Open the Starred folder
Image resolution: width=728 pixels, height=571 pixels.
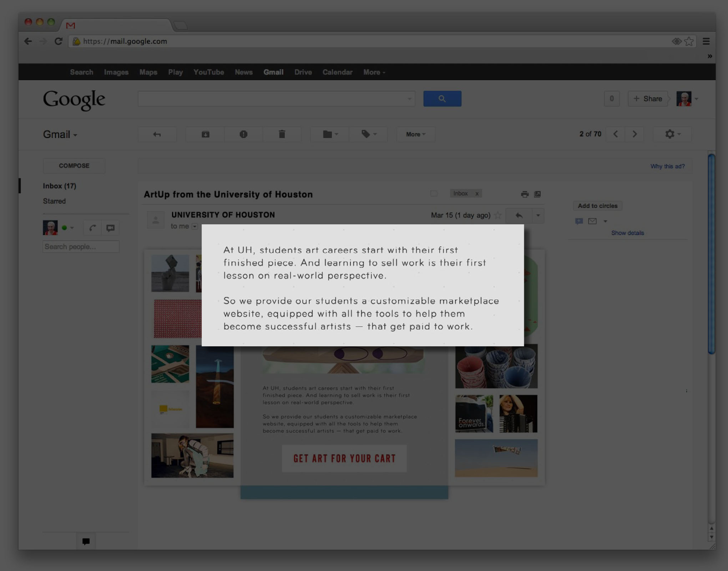pos(54,201)
